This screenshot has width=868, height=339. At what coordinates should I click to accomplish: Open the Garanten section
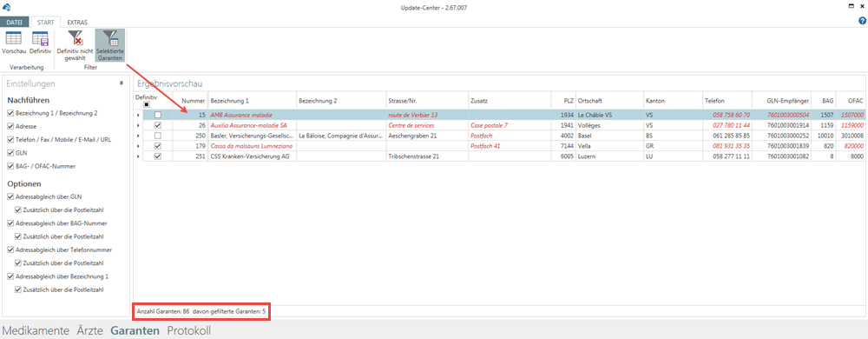click(135, 330)
